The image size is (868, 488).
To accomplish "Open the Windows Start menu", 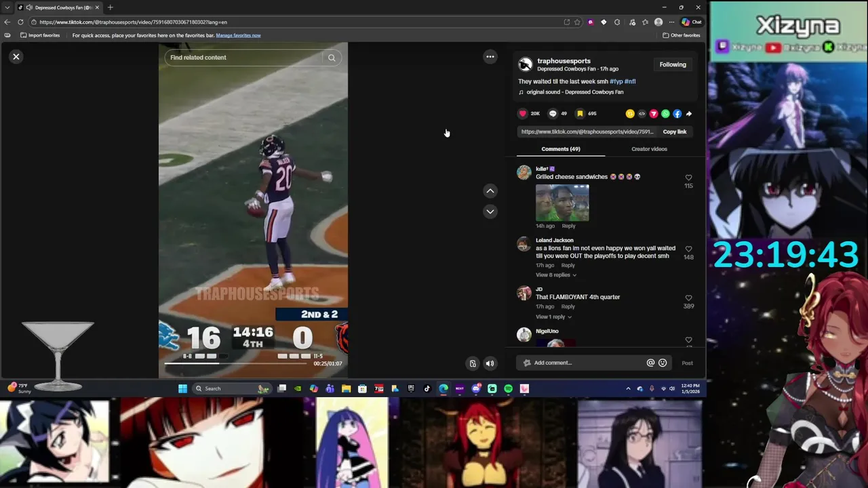I will [x=182, y=388].
